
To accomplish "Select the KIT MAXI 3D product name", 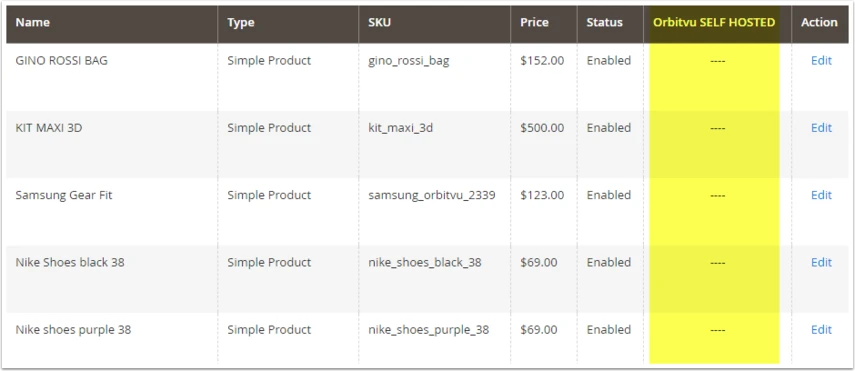I will click(49, 128).
